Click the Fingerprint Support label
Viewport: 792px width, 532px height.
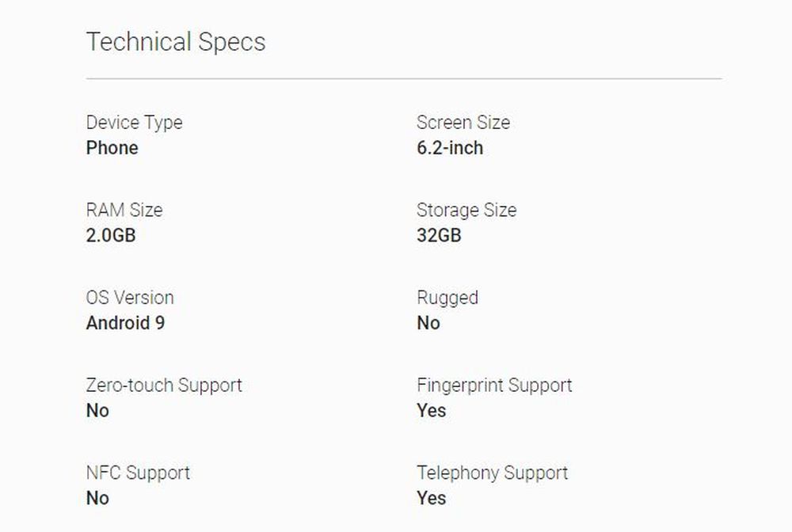494,386
